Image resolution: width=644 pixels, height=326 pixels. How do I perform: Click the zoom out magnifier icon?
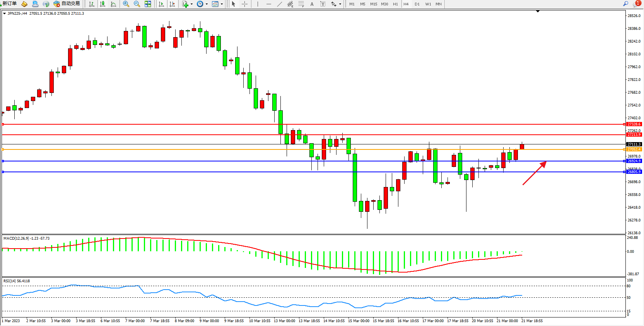[x=137, y=4]
